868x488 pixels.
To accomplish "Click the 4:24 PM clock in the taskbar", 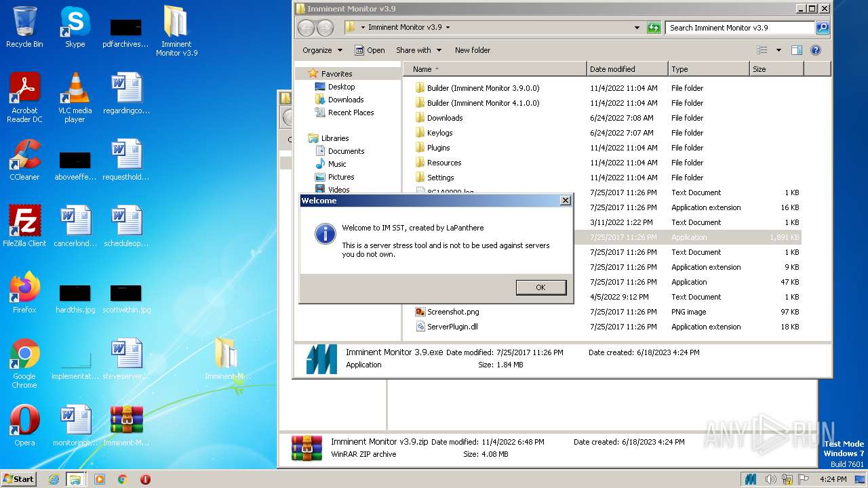I will (833, 479).
